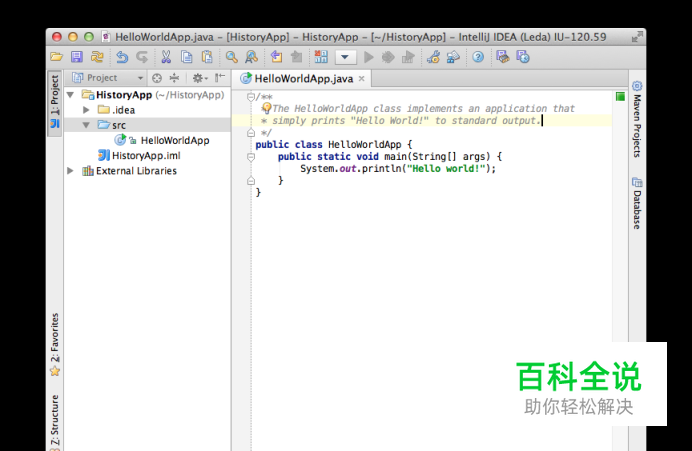Screen dimensions: 692x451
Task: Select External Libraries in the project tree
Action: click(x=129, y=171)
